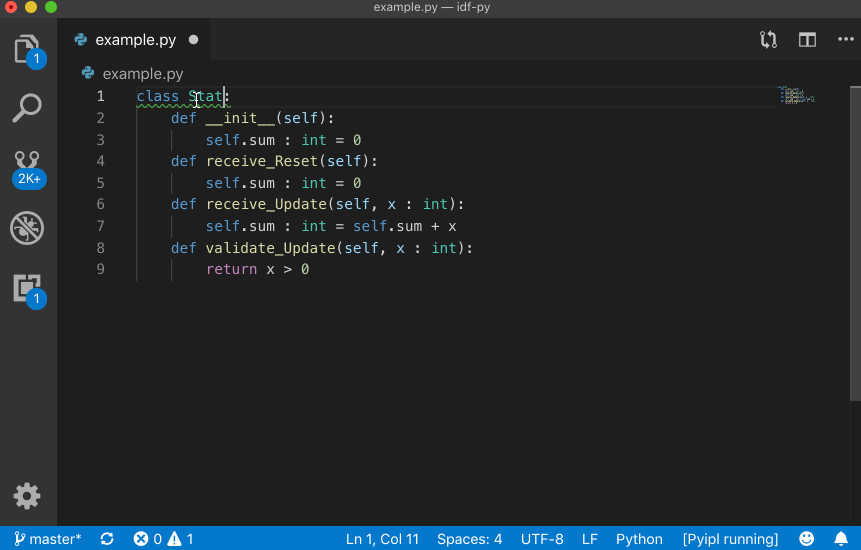The image size is (861, 550).
Task: Click the UTF-8 encoding selector
Action: (x=542, y=539)
